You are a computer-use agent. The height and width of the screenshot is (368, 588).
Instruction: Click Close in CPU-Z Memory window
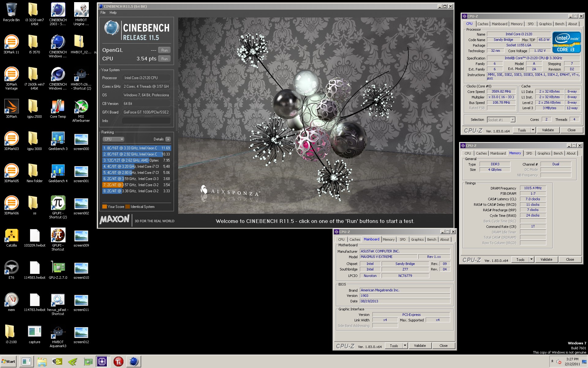(x=570, y=259)
